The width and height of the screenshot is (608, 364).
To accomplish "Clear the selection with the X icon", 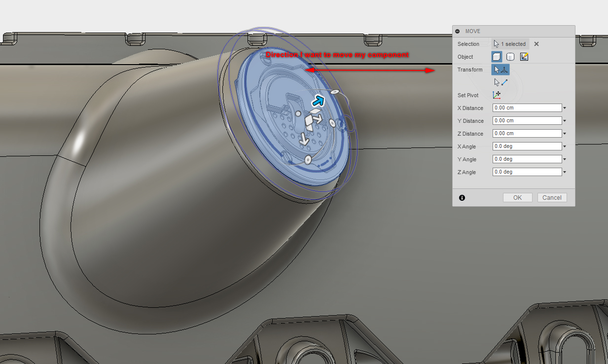I will 536,44.
